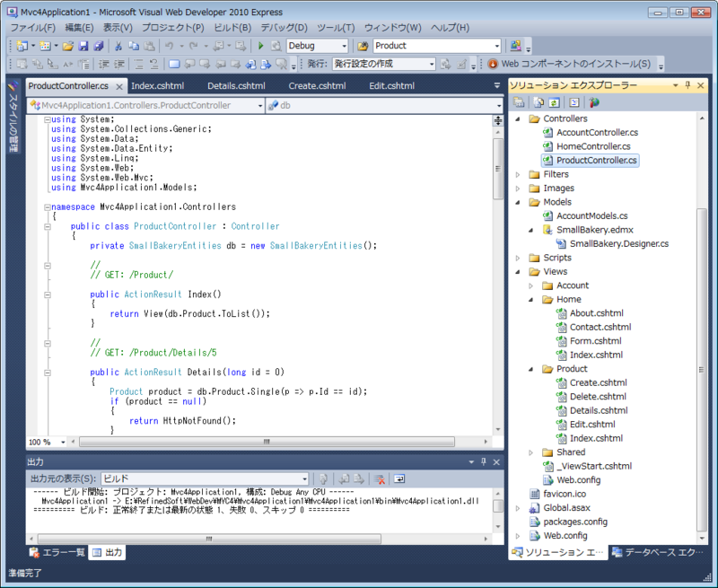Screen dimensions: 718x588
Task: Cut selection with the scissors icon
Action: 118,46
